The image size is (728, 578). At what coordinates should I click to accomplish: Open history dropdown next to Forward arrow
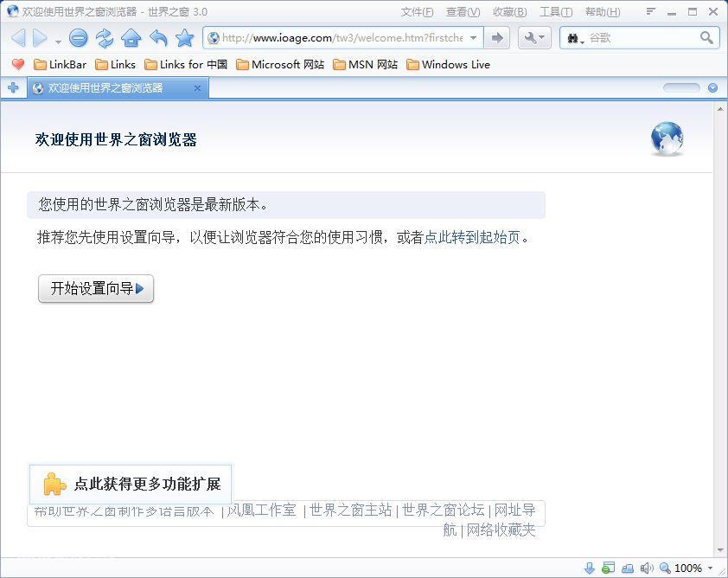tap(58, 42)
